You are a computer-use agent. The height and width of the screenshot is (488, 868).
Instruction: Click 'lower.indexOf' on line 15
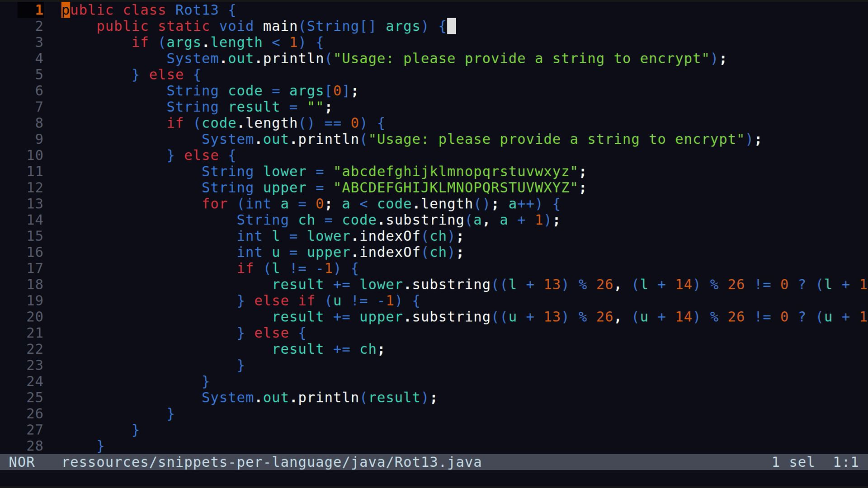point(364,236)
